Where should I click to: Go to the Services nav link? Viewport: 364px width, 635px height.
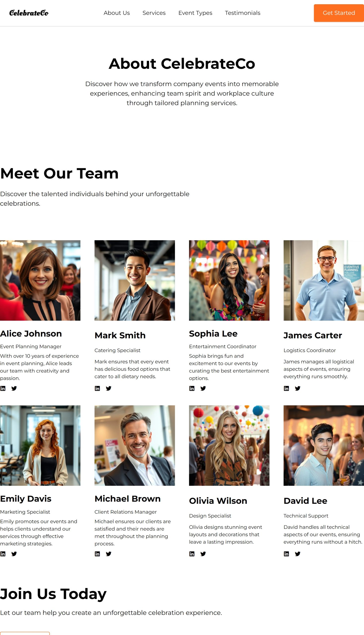tap(154, 13)
